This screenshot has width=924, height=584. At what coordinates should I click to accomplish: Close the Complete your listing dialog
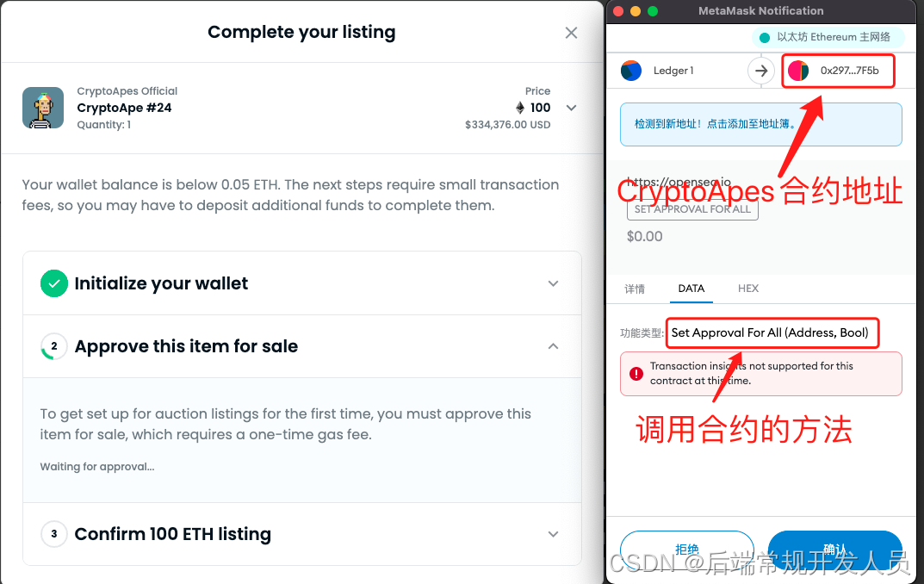tap(571, 33)
